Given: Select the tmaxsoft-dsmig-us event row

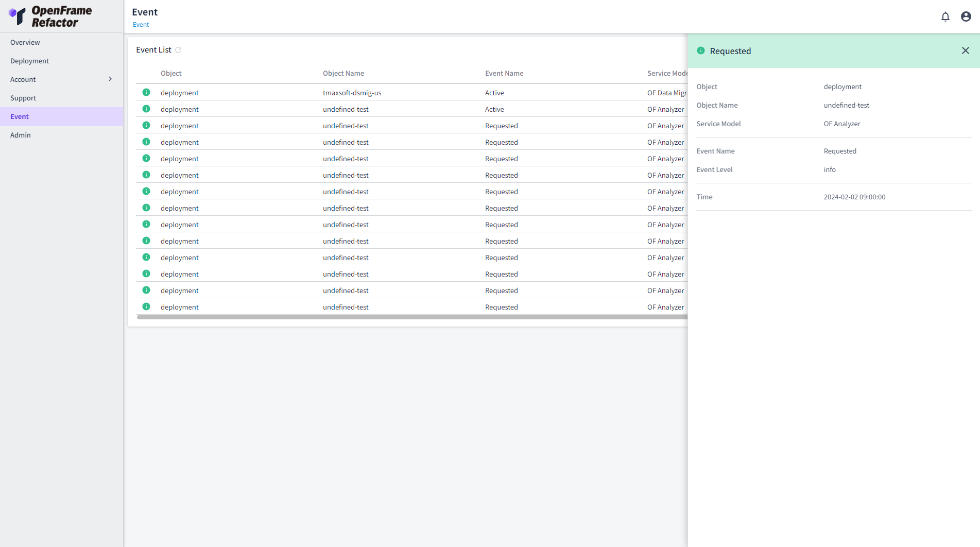Looking at the screenshot, I should [352, 93].
